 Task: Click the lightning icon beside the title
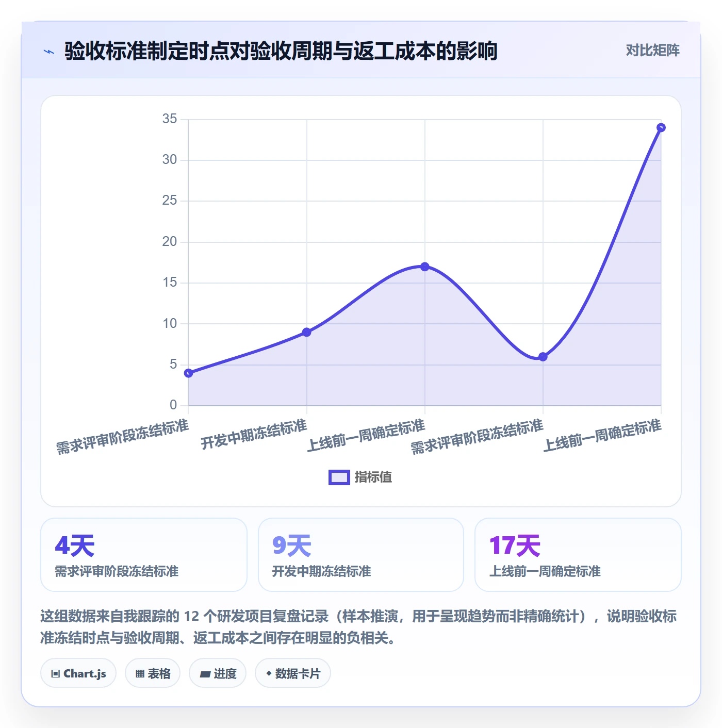[x=49, y=52]
